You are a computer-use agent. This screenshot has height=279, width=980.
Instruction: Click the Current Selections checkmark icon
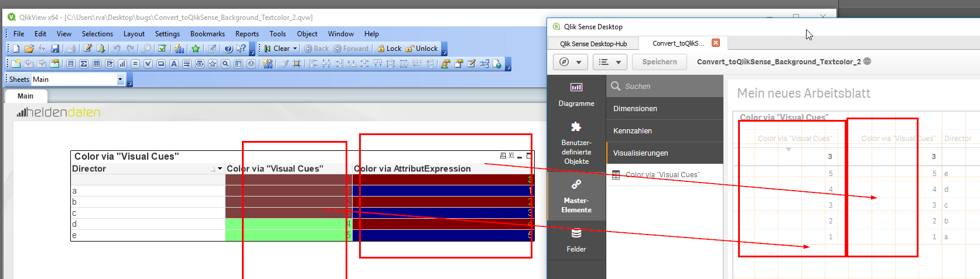162,49
